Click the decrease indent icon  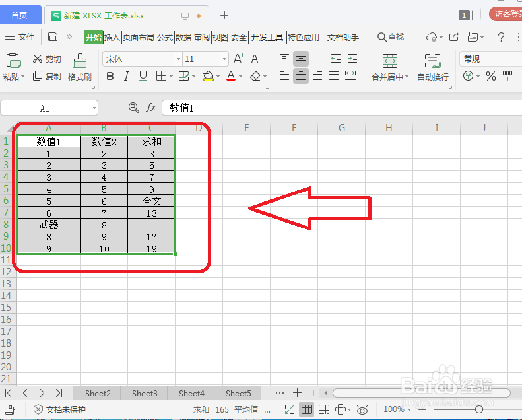335,59
